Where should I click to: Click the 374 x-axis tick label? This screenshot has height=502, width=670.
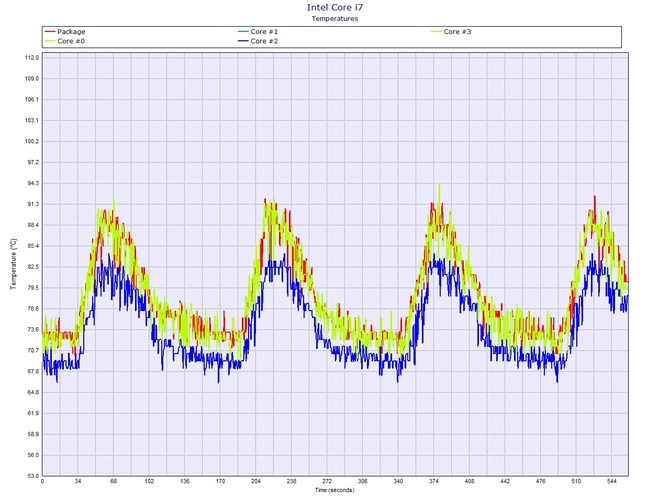[x=434, y=481]
